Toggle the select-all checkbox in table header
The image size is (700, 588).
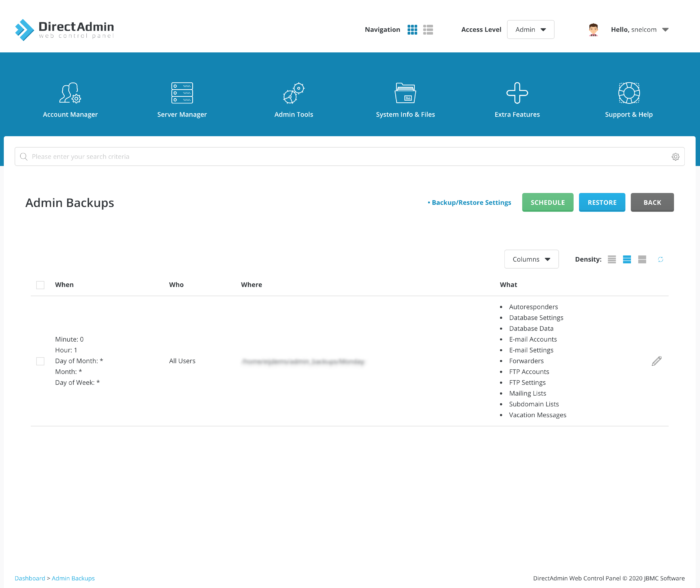pos(40,285)
